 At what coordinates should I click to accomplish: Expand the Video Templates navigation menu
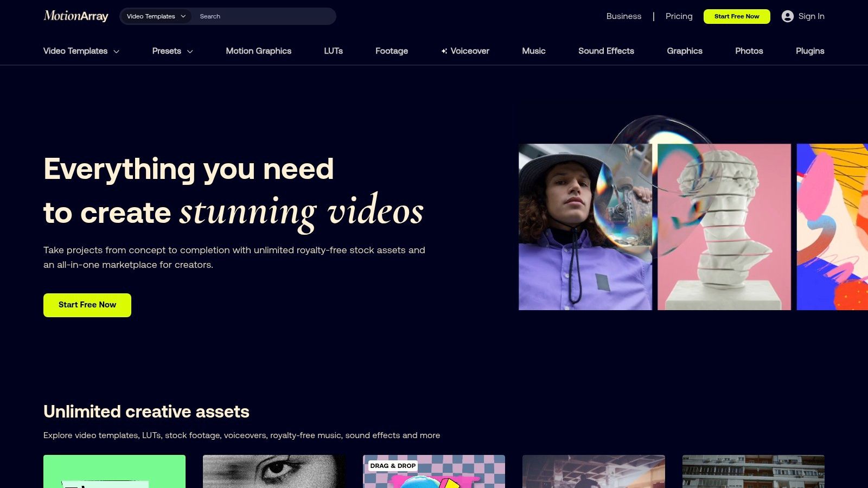click(81, 51)
